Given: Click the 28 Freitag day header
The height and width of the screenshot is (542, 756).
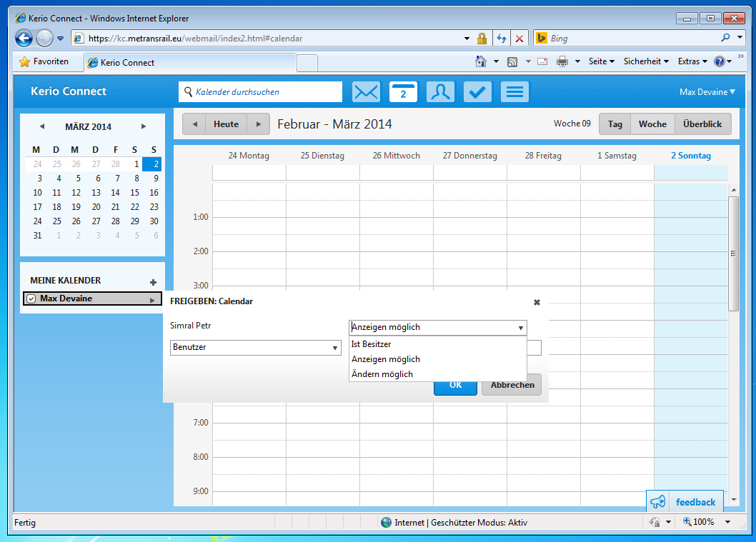Looking at the screenshot, I should coord(543,156).
